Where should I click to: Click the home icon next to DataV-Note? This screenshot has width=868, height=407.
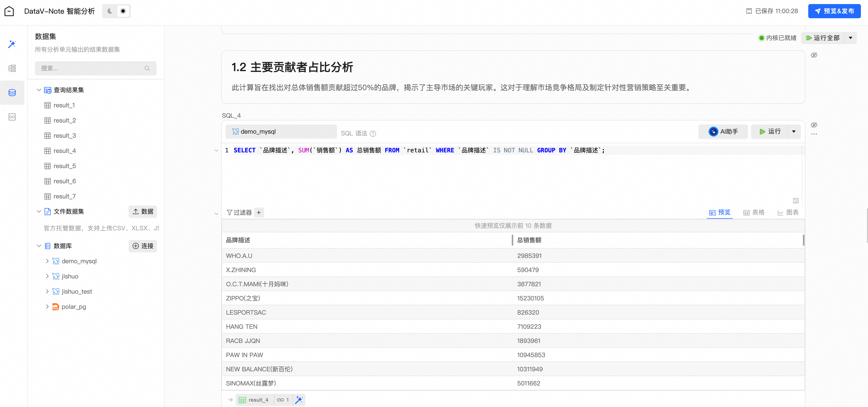(x=9, y=11)
